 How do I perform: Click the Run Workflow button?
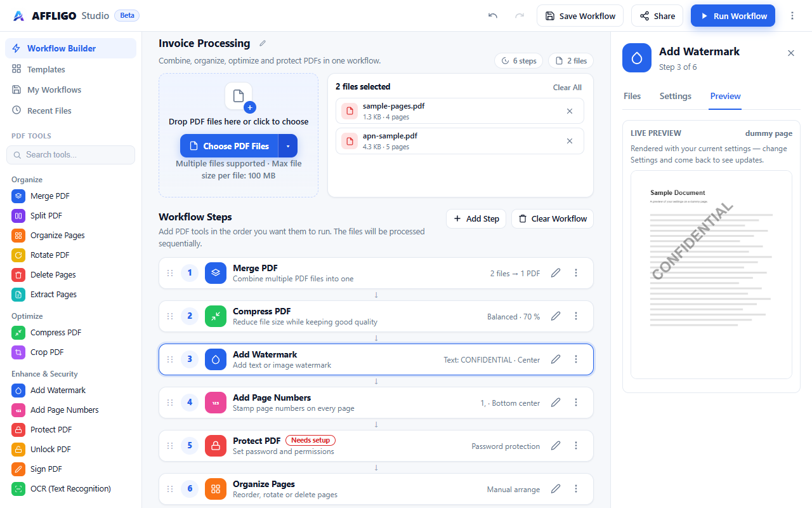(733, 16)
